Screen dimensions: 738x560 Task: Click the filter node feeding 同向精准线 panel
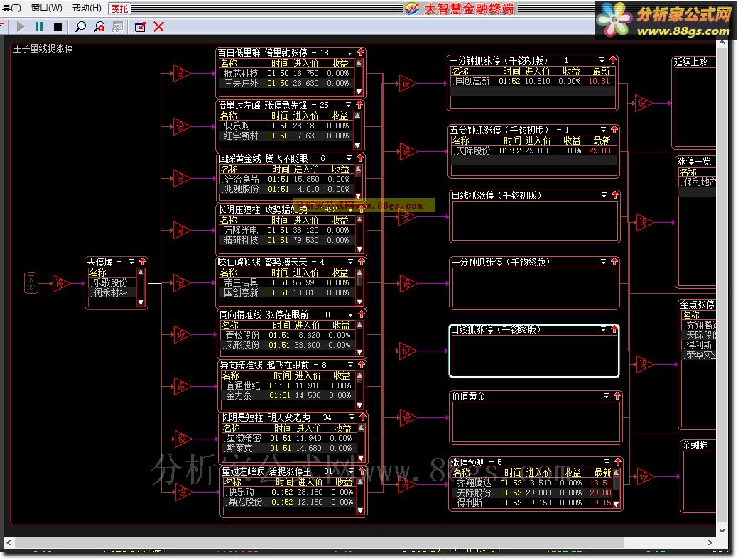[182, 335]
